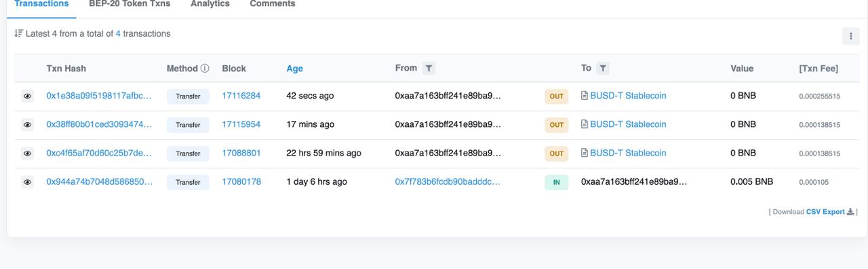Open BUSD-T Stablecoin in the 42 secs ago row
Image resolution: width=868 pixels, height=269 pixels.
[x=628, y=96]
